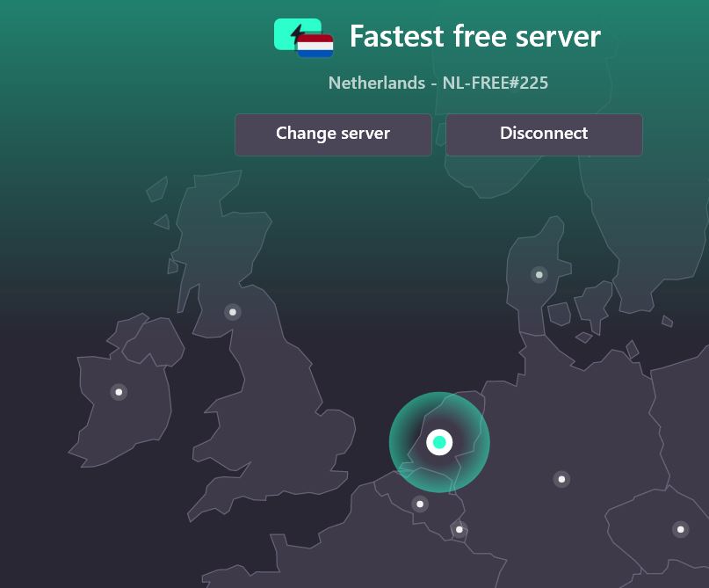Image resolution: width=709 pixels, height=588 pixels.
Task: Click the 'Fastest free server' heading
Action: pyautogui.click(x=475, y=36)
